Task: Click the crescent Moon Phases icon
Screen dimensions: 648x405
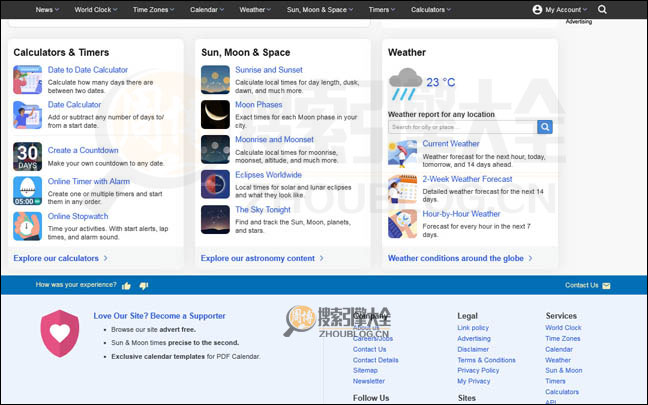Action: tap(215, 114)
